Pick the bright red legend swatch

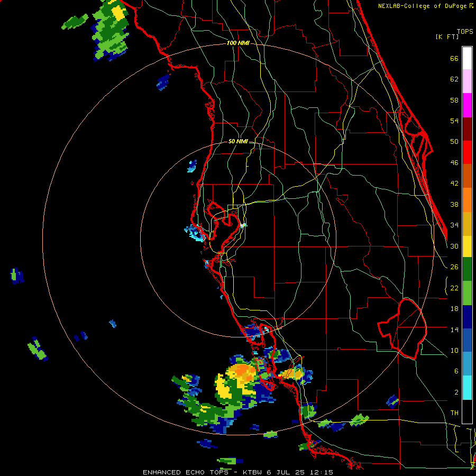point(467,152)
